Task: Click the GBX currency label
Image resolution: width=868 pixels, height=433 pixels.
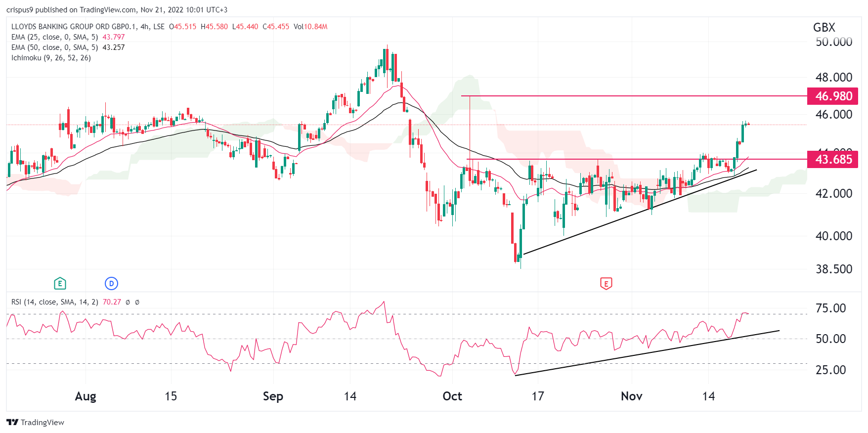Action: (824, 28)
